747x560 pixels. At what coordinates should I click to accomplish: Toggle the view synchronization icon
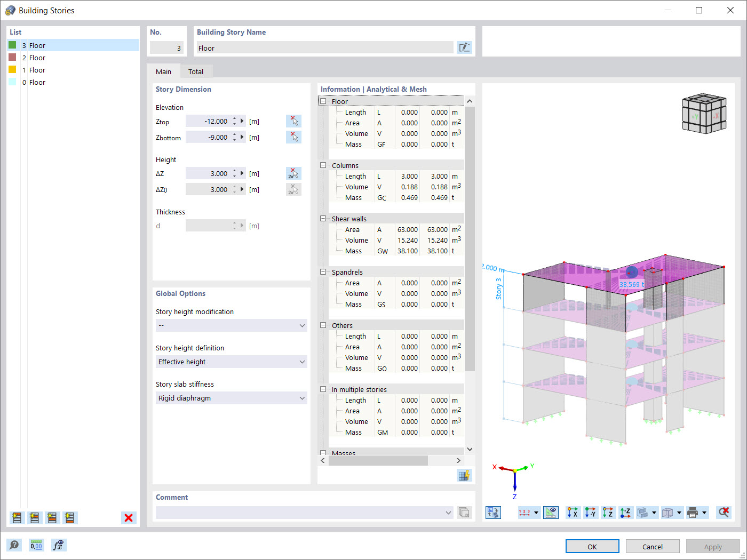tap(493, 512)
